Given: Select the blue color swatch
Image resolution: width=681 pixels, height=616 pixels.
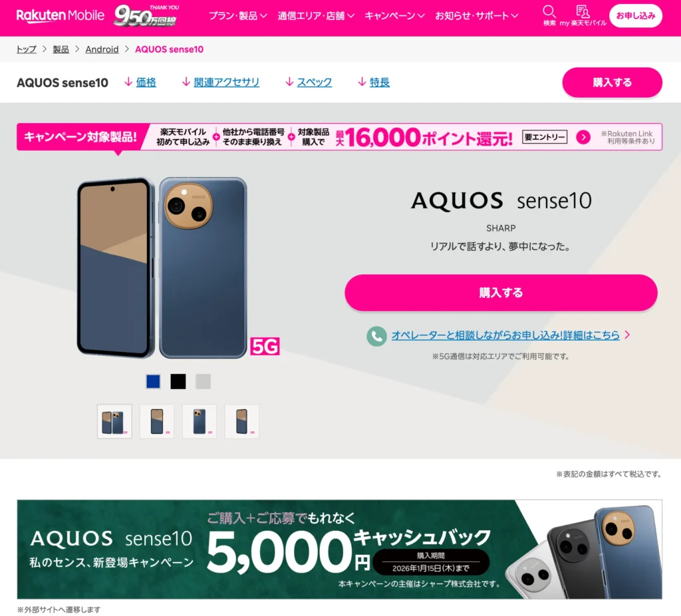Looking at the screenshot, I should click(x=153, y=381).
